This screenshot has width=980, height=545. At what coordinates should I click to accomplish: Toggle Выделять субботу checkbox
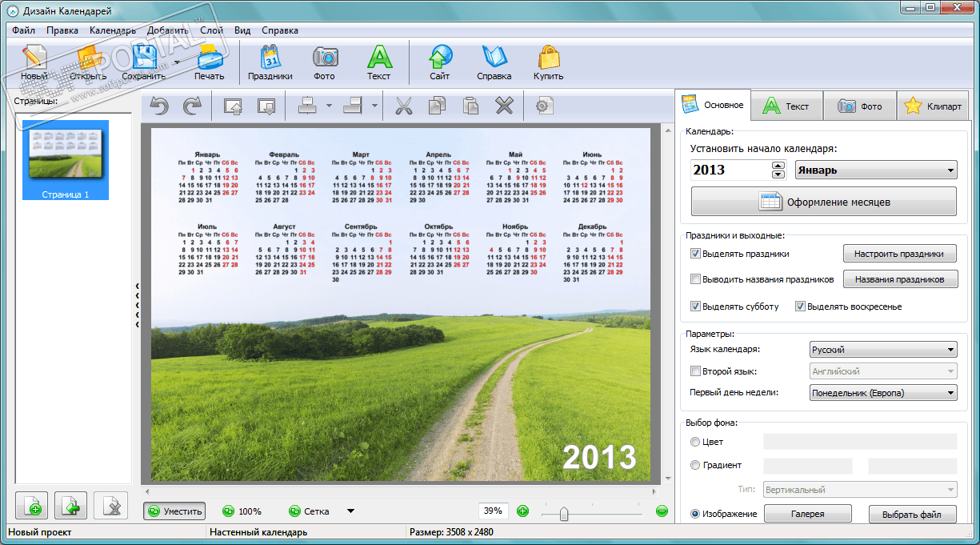[x=695, y=306]
